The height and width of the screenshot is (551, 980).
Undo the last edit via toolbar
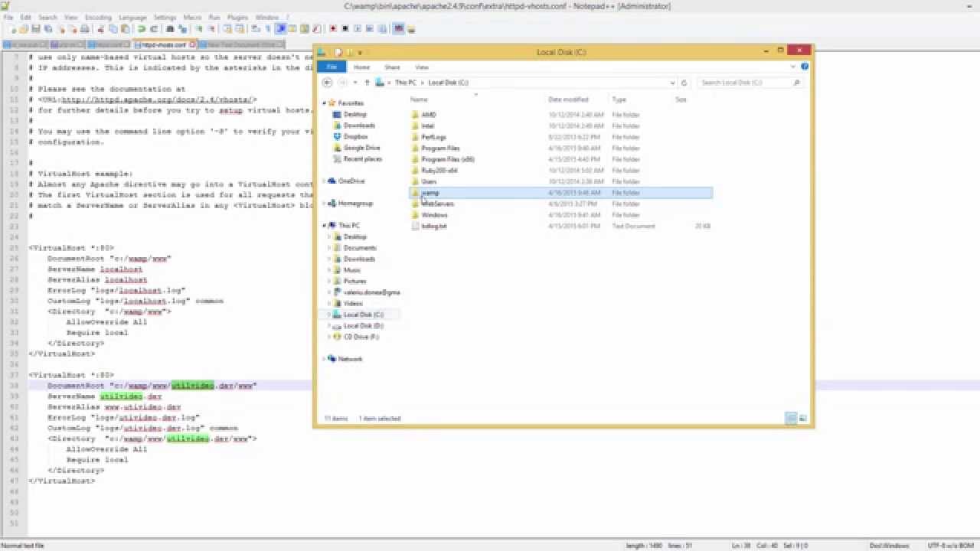(142, 29)
